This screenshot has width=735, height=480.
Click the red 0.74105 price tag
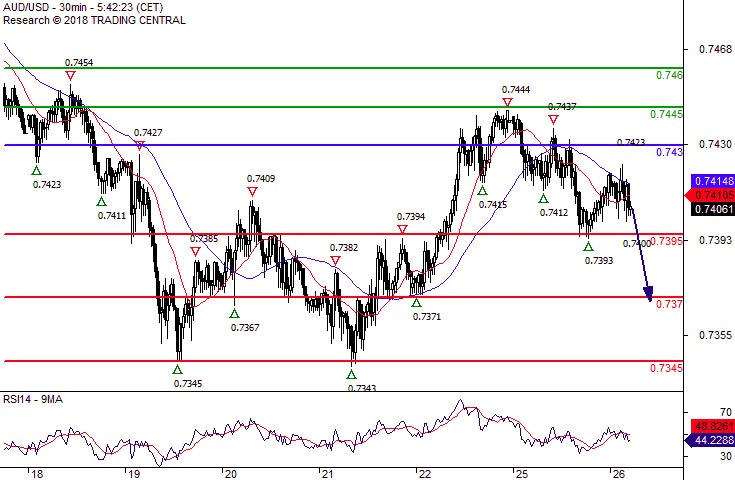710,195
